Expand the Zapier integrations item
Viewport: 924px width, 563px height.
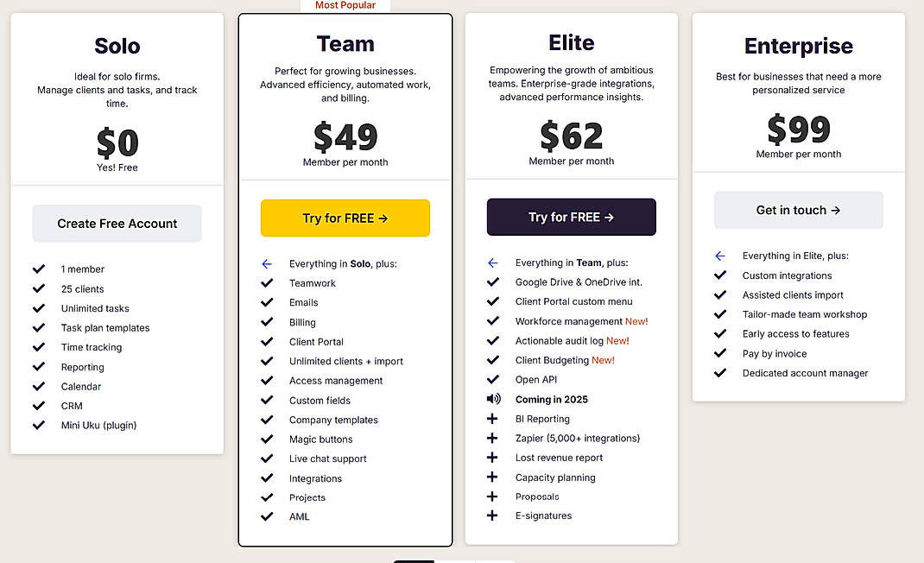pos(493,438)
